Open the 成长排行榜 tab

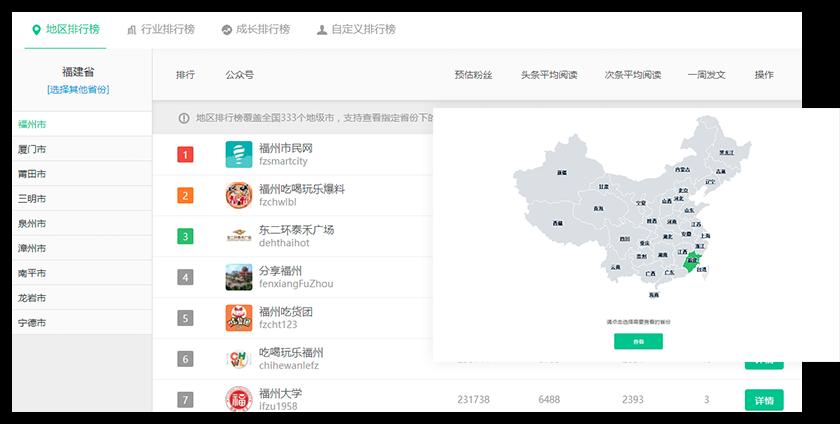coord(256,29)
